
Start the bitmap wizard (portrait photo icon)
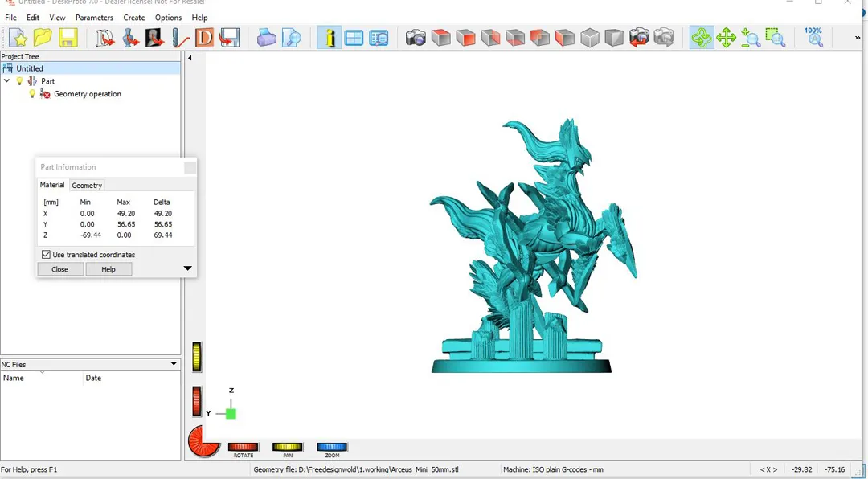click(154, 38)
